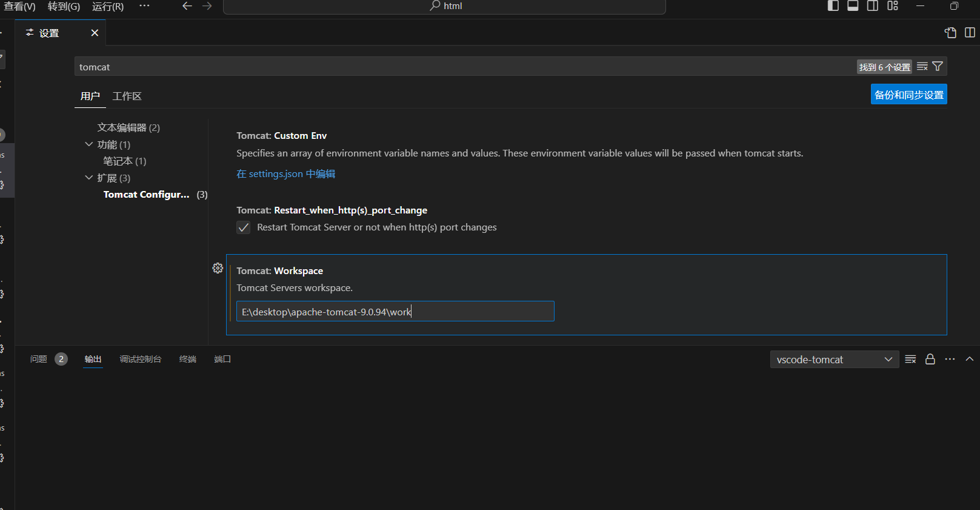Click the Tomcat: Custom Env title
Screen dimensions: 980x510
[x=281, y=136]
